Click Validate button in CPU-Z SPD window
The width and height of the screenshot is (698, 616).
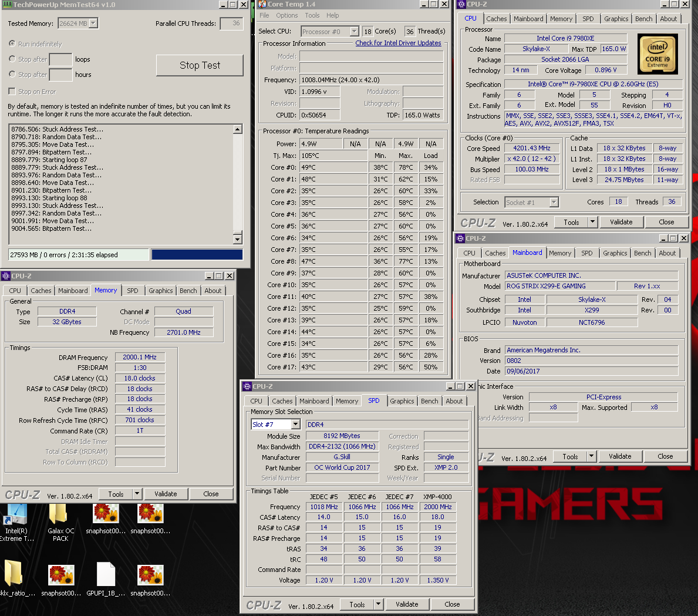[407, 604]
